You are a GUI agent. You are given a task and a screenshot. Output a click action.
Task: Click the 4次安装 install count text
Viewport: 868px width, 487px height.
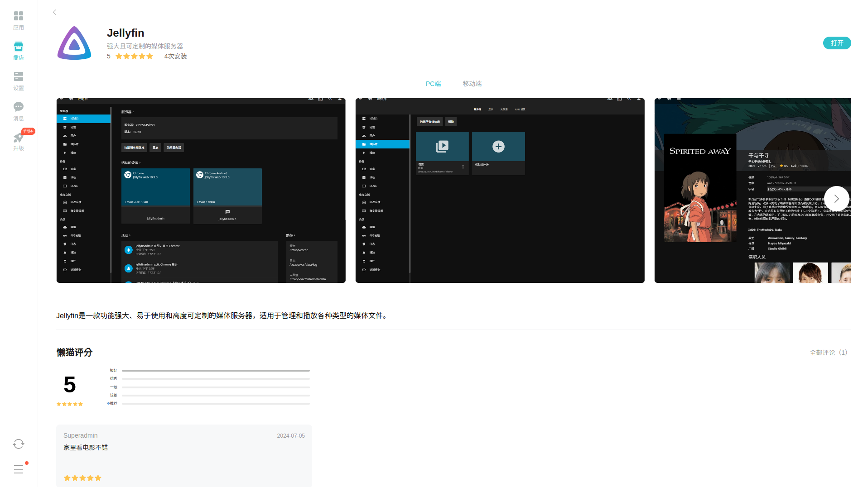pyautogui.click(x=175, y=57)
